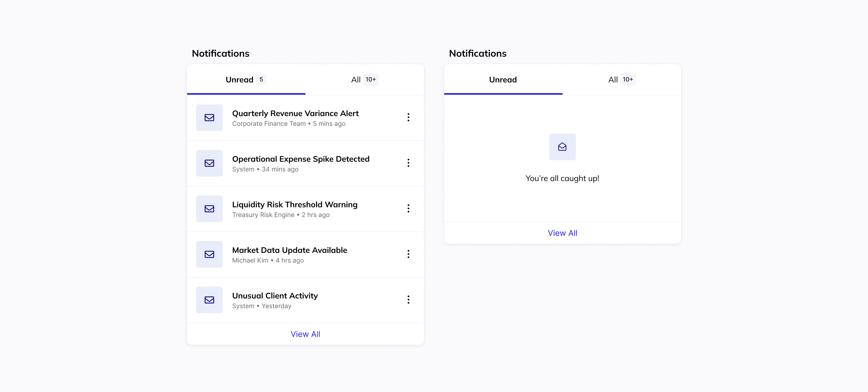This screenshot has width=868, height=392.
Task: Open three-dot menu for Unusual Client Activity
Action: pyautogui.click(x=408, y=299)
